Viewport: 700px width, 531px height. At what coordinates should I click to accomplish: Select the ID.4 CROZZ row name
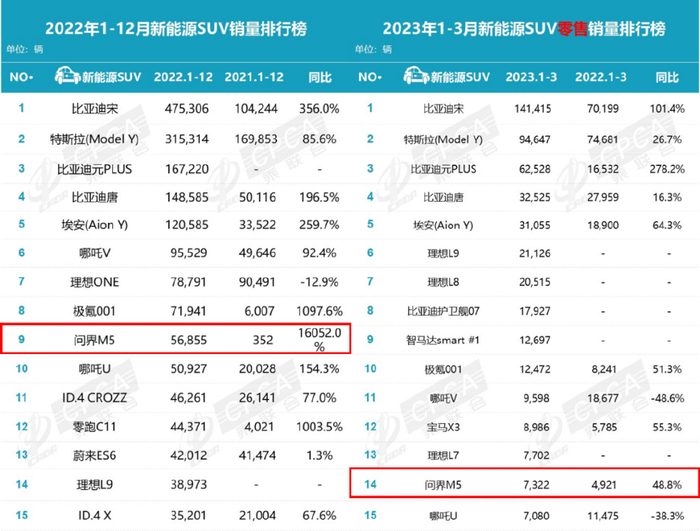point(94,398)
